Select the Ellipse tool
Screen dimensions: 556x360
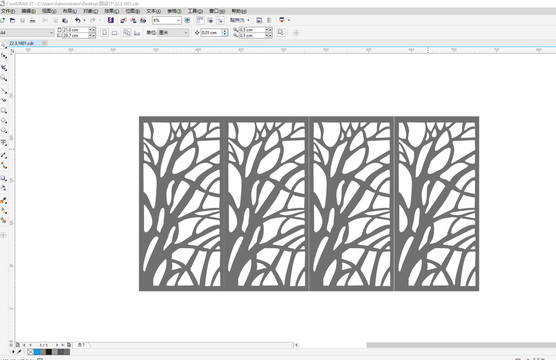click(x=4, y=121)
